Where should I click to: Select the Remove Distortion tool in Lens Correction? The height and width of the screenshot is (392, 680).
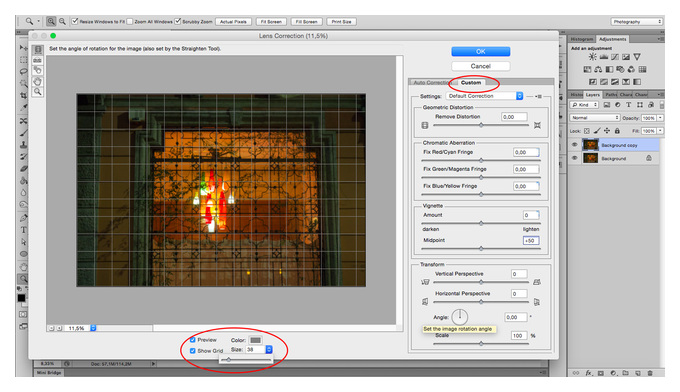click(x=38, y=49)
